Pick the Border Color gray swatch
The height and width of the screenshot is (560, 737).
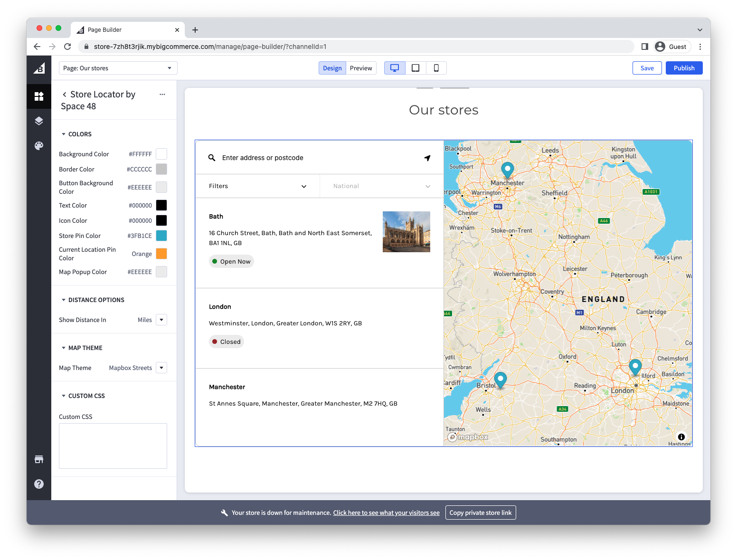click(x=161, y=169)
